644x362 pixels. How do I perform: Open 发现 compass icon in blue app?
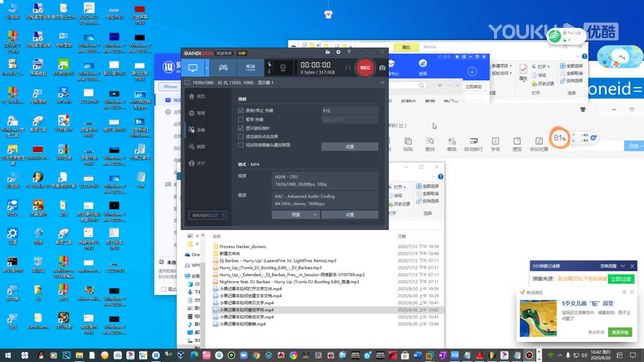point(423,67)
